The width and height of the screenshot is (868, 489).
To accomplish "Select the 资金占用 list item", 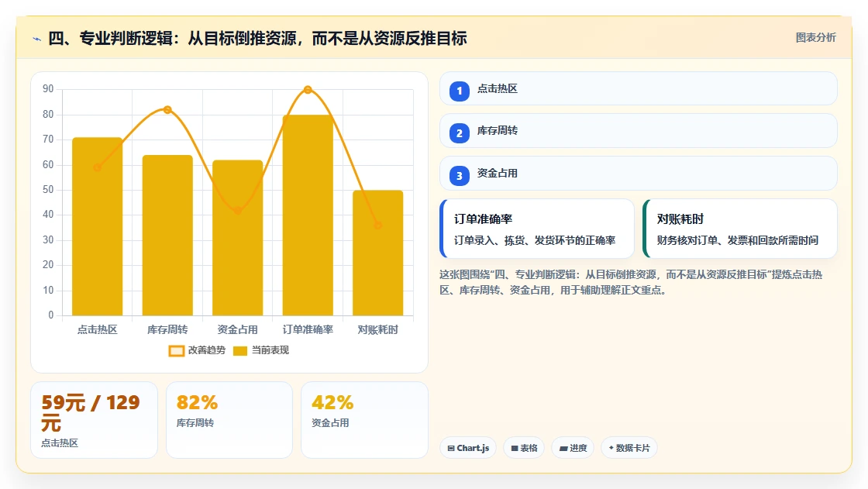I will click(639, 174).
